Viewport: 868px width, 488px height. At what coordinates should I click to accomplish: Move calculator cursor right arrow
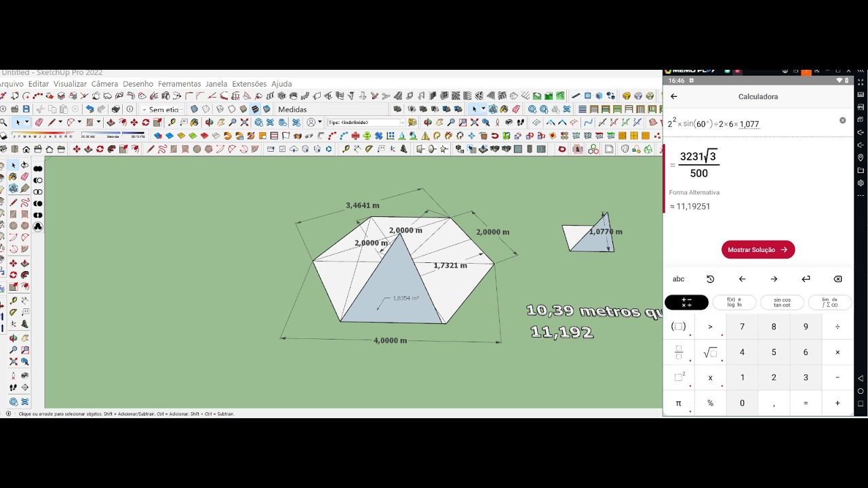coord(774,279)
